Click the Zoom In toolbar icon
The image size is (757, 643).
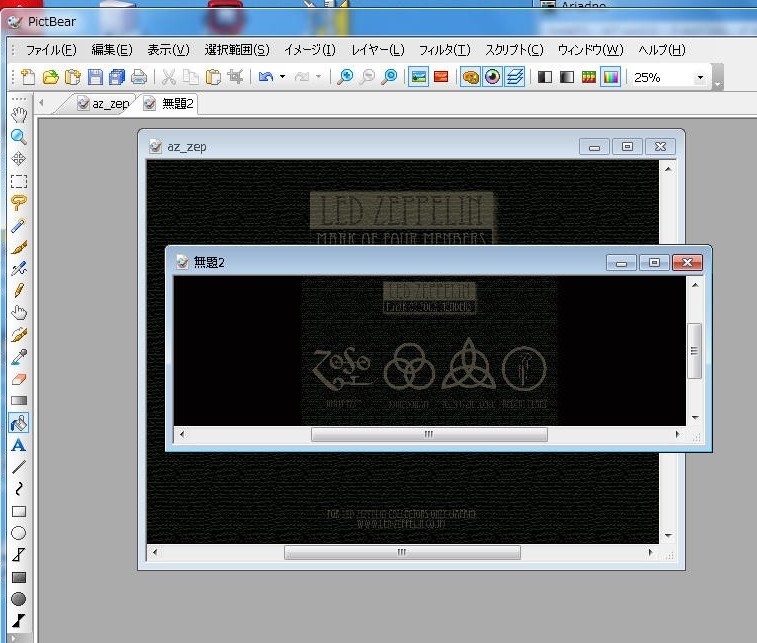coord(345,77)
